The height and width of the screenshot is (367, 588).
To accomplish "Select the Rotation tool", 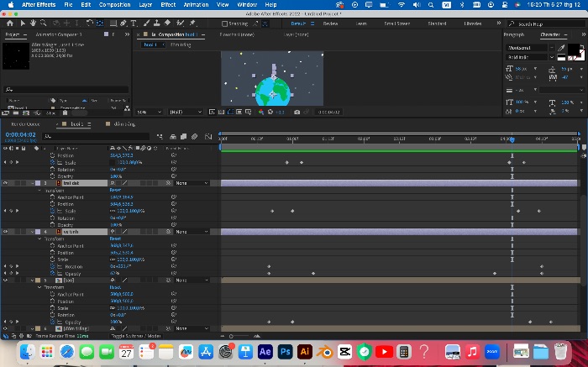I will [x=89, y=24].
